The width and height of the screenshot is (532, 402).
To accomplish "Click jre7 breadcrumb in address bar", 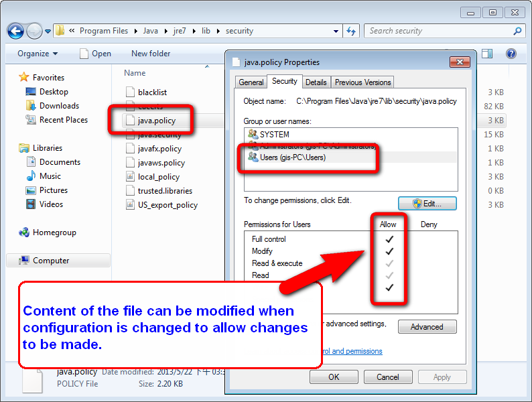I will [x=180, y=31].
